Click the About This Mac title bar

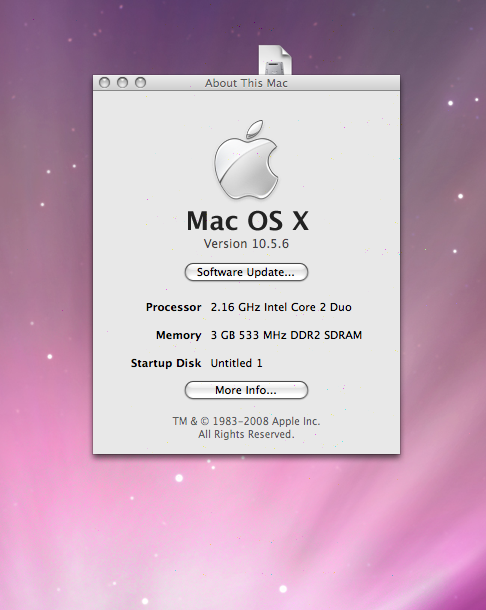click(x=246, y=83)
